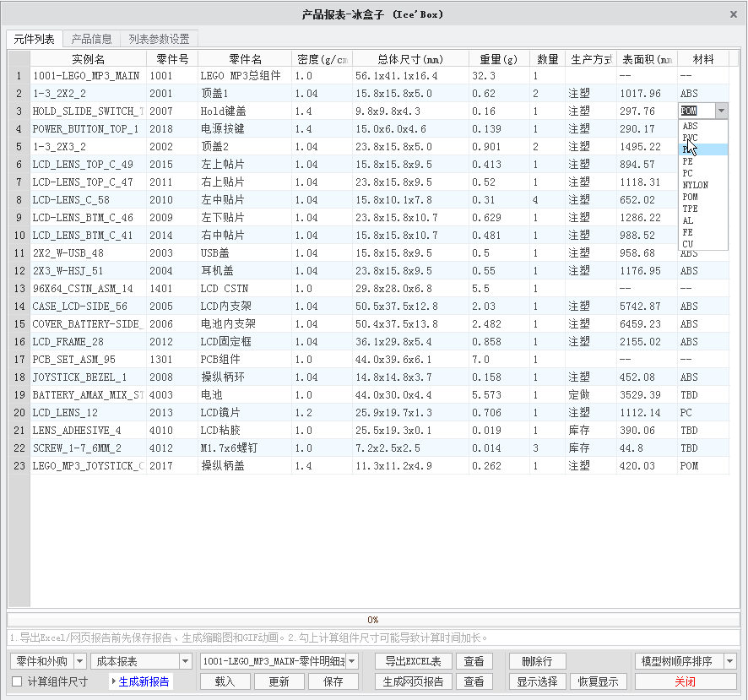The width and height of the screenshot is (748, 700).
Task: Click the 96X64_CSTN_ASM_14 instance cell
Action: [89, 288]
